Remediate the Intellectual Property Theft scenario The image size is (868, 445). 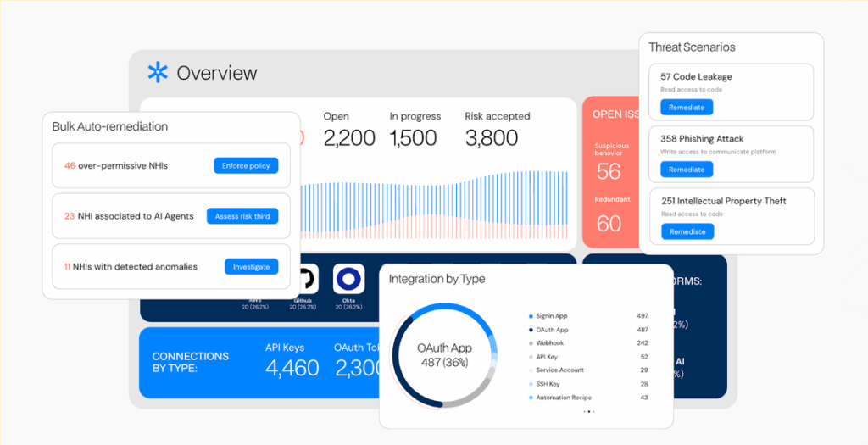687,231
